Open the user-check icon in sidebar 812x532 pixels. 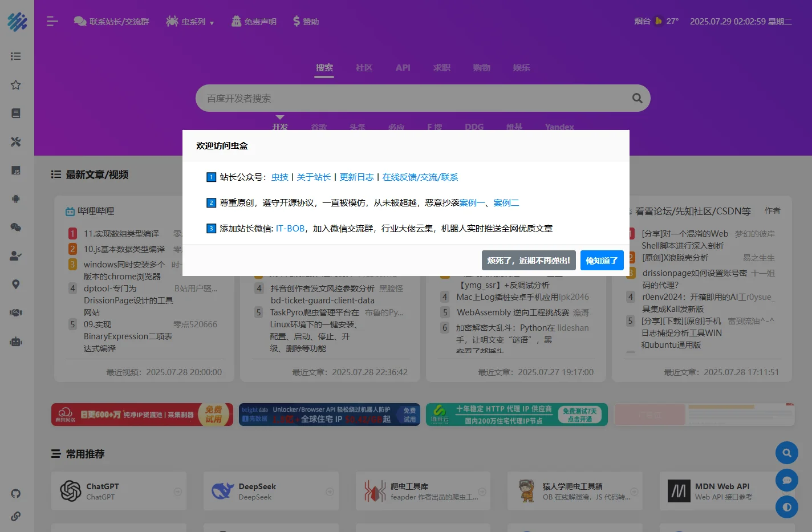(x=16, y=255)
